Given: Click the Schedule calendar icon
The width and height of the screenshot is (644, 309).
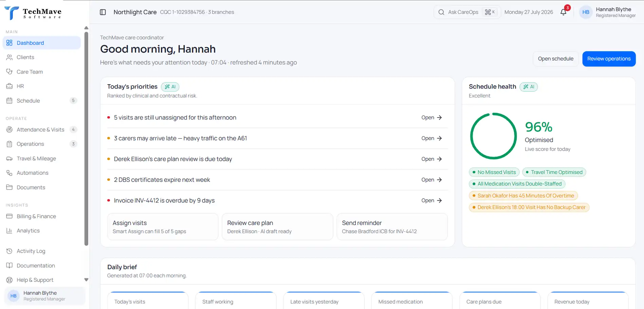Looking at the screenshot, I should coord(10,101).
